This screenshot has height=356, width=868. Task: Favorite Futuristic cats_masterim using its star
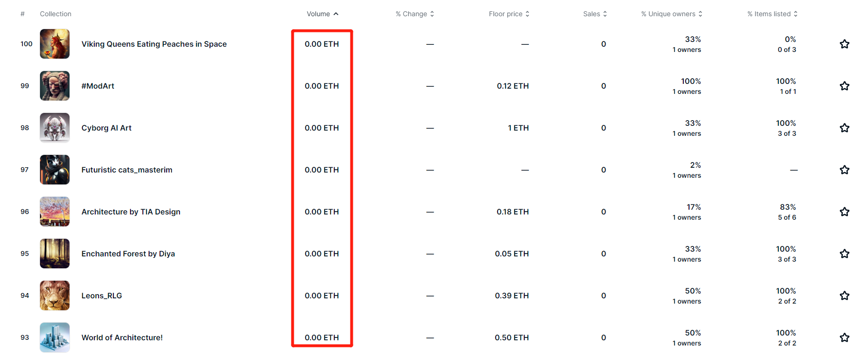click(844, 170)
